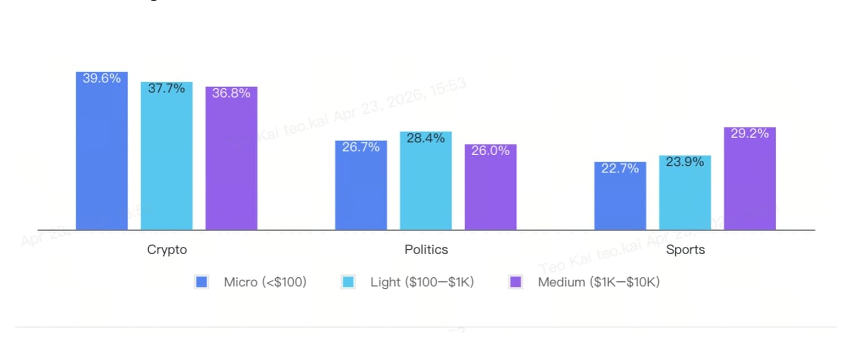The image size is (868, 344).
Task: Click the 29.2% data label
Action: click(x=749, y=134)
